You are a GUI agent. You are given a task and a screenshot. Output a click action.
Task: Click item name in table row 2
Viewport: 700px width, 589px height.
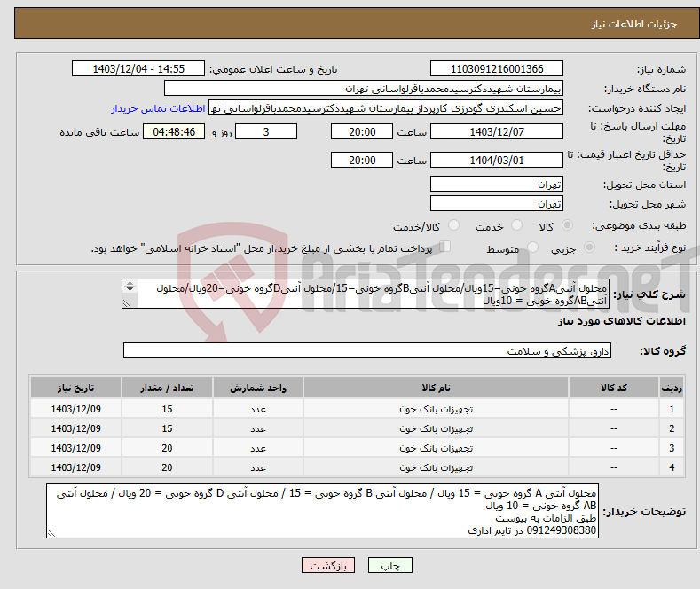[x=437, y=428]
